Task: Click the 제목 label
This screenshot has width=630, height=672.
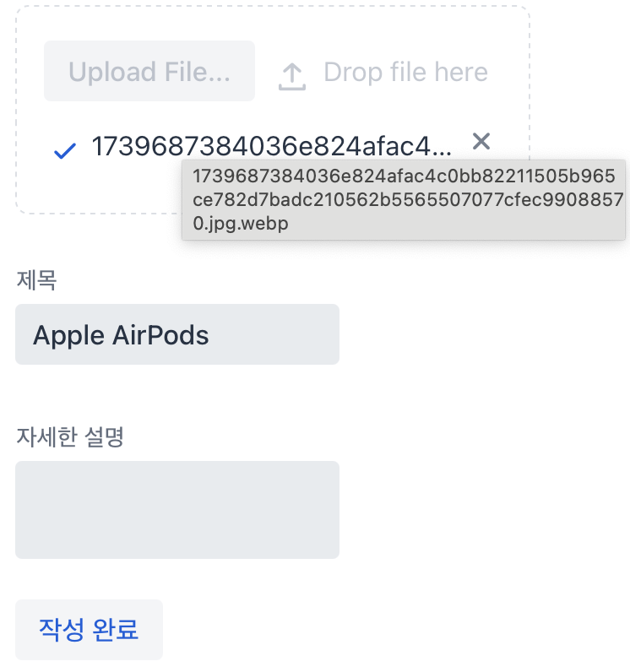Action: click(36, 280)
